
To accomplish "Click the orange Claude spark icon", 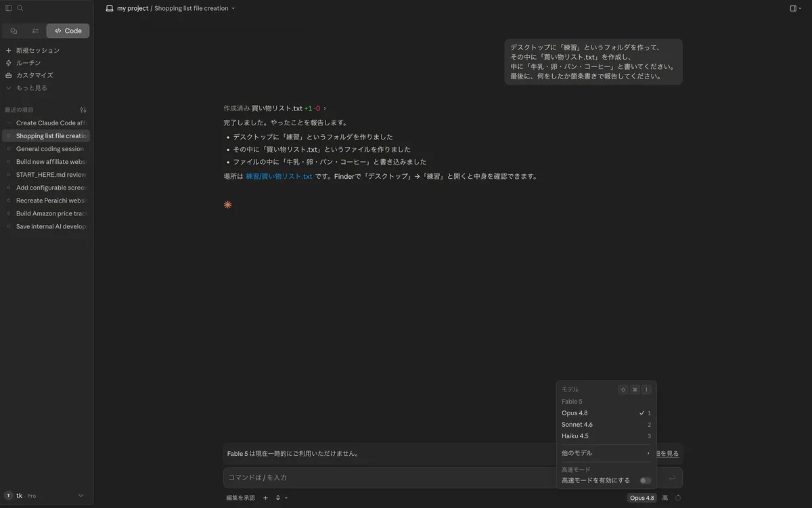I will [227, 205].
